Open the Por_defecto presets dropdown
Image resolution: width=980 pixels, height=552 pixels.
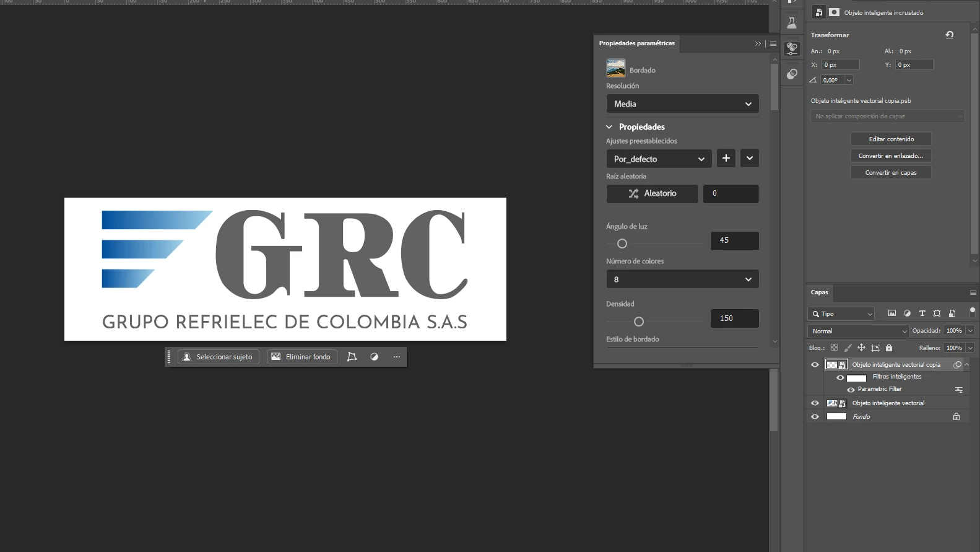pos(659,159)
